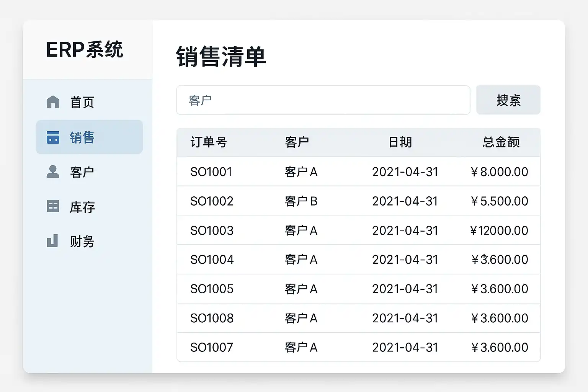Navigate to the 财务 sidebar section
Screen dimensions: 588x392
82,242
